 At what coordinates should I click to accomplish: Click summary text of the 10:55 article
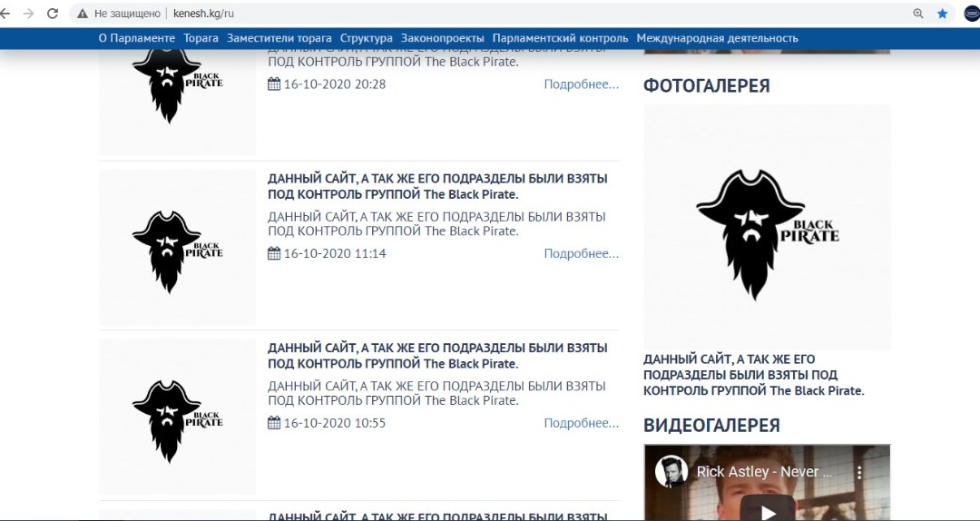click(x=436, y=393)
